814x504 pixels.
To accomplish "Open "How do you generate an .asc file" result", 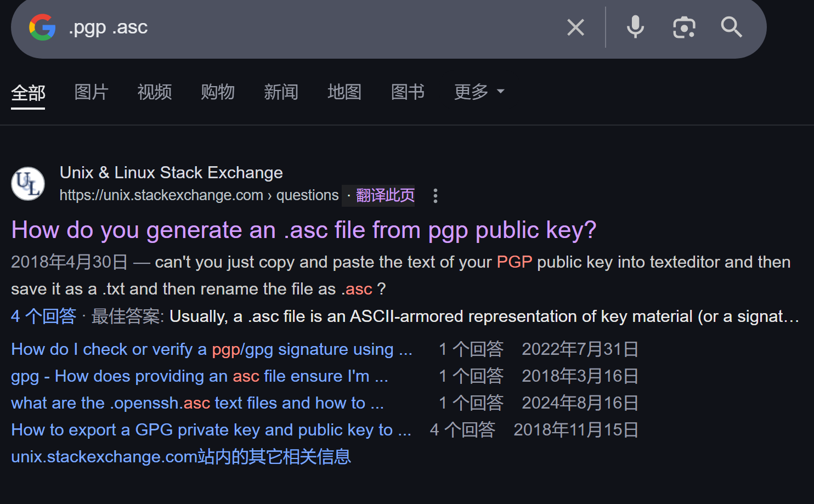I will pyautogui.click(x=303, y=230).
